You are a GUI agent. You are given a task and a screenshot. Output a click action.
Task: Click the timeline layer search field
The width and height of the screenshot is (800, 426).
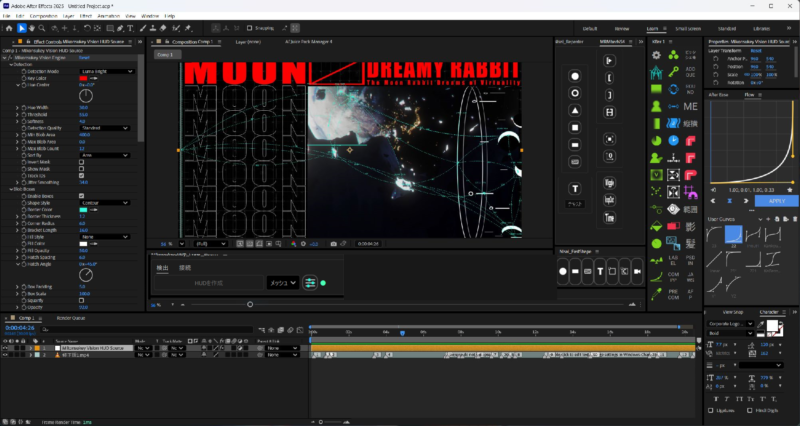pyautogui.click(x=147, y=330)
